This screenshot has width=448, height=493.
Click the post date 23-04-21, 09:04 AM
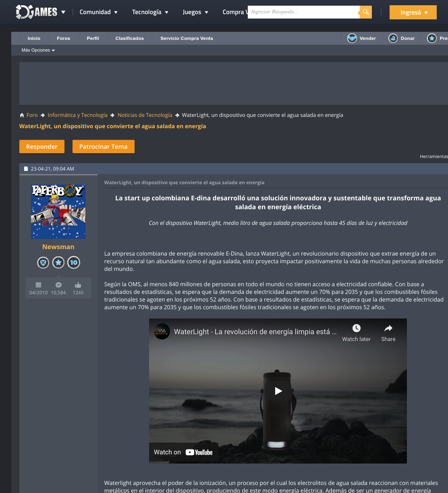tap(52, 169)
